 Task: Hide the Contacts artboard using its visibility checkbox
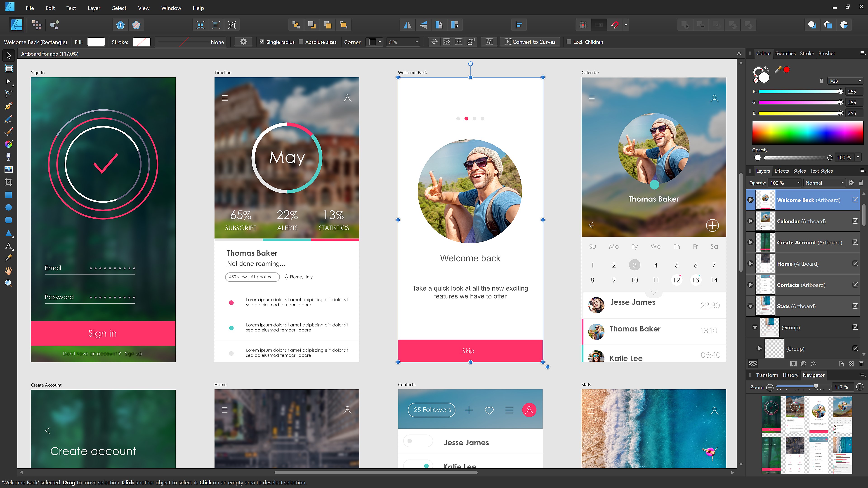(x=856, y=285)
